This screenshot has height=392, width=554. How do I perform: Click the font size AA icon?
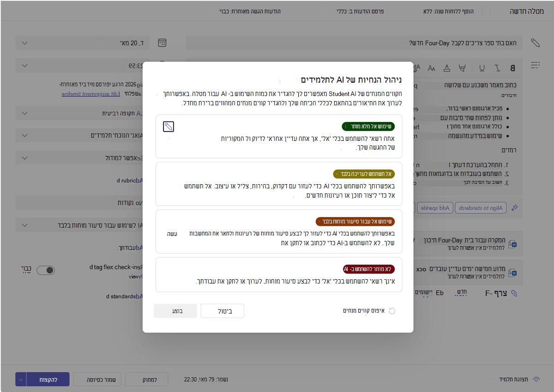tap(431, 68)
